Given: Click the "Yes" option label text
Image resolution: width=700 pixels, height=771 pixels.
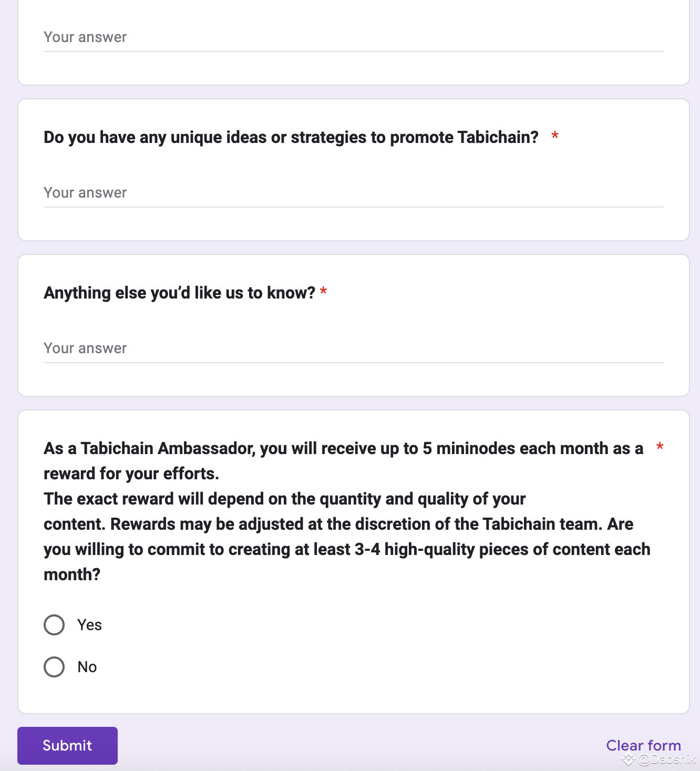Looking at the screenshot, I should [x=89, y=625].
